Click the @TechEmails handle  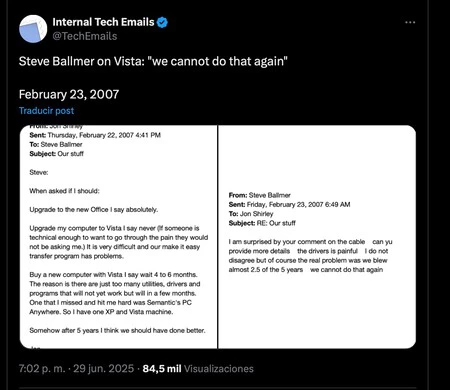85,36
